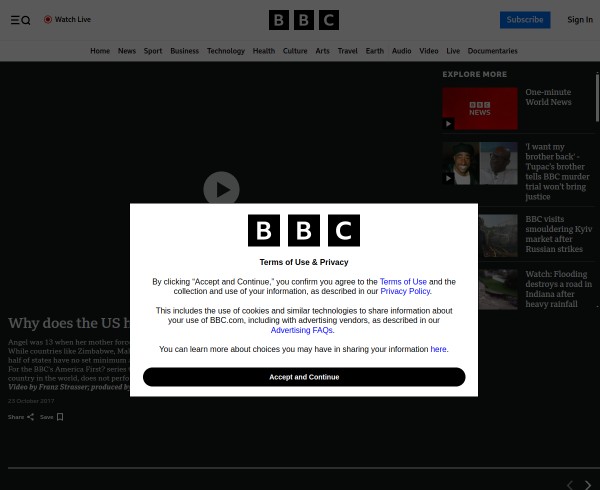Click the BBC logo in the header
Image resolution: width=600 pixels, height=490 pixels.
304,20
